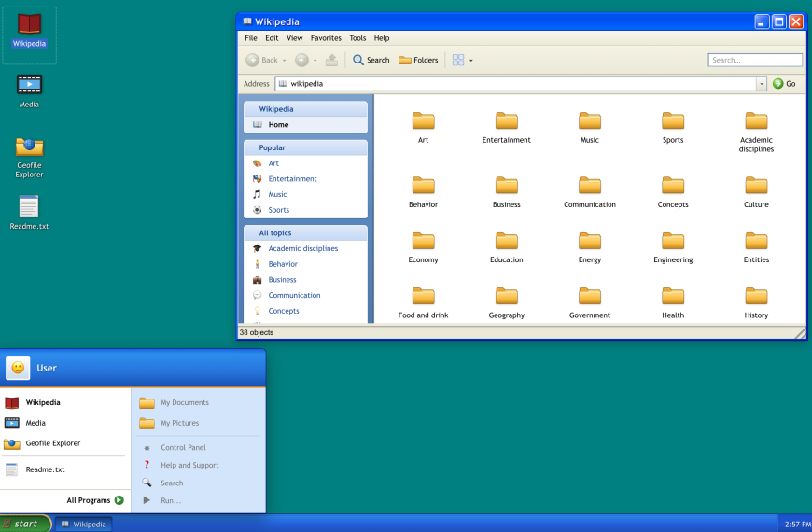
Task: Click the Concepts link under All topics
Action: tap(284, 311)
